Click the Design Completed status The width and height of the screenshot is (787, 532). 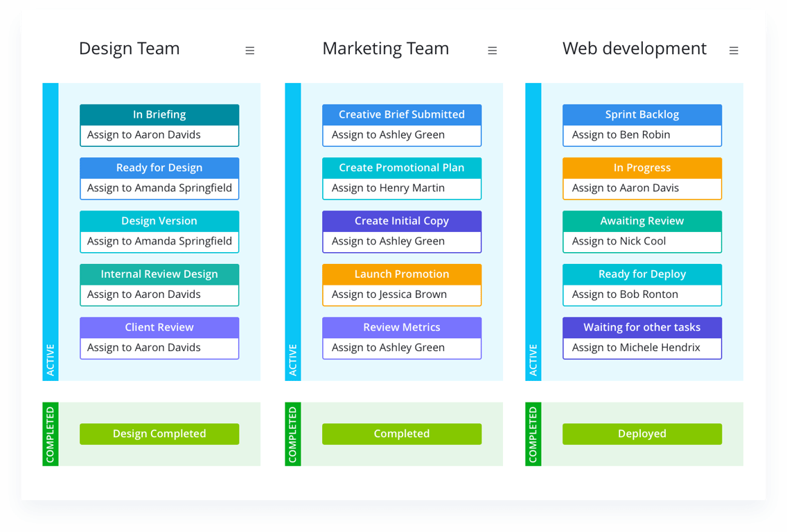click(159, 434)
